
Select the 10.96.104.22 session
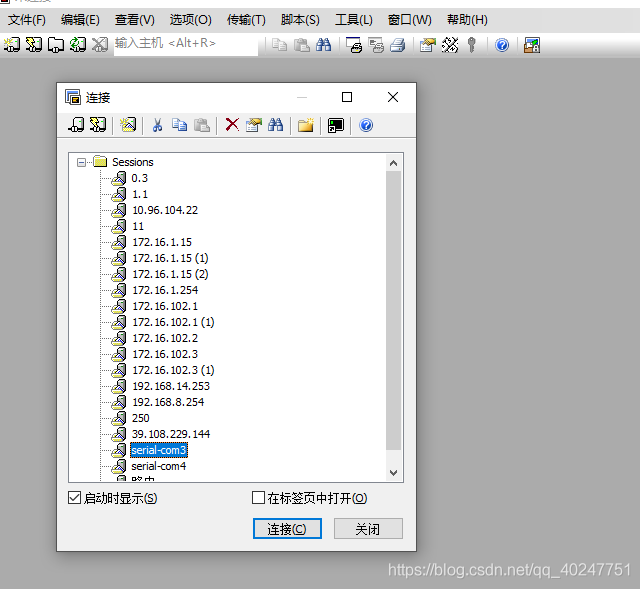click(165, 210)
